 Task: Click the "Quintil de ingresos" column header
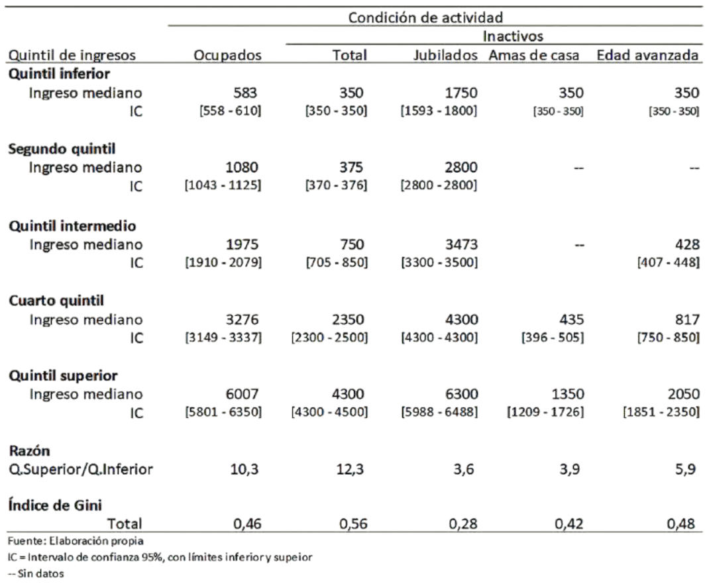pyautogui.click(x=72, y=55)
